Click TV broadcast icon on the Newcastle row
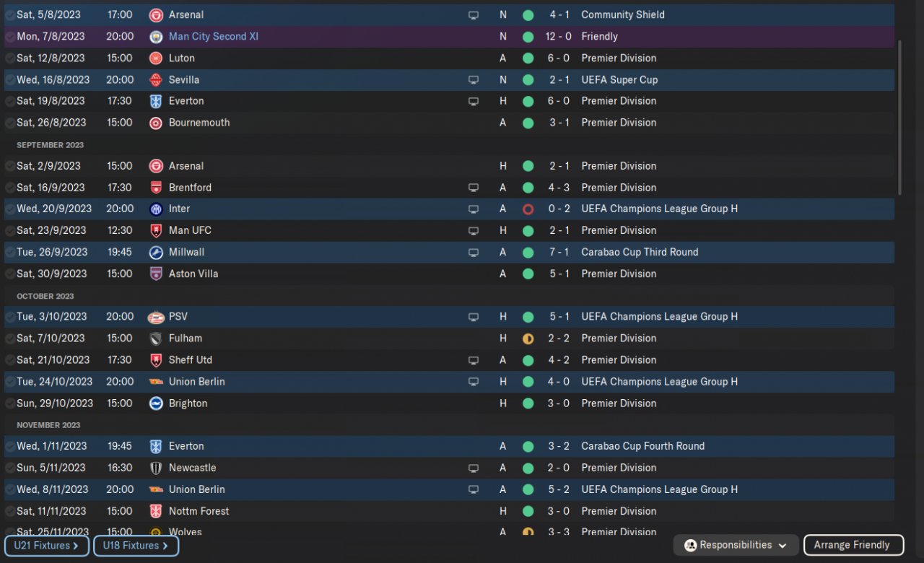The width and height of the screenshot is (924, 563). click(x=474, y=468)
